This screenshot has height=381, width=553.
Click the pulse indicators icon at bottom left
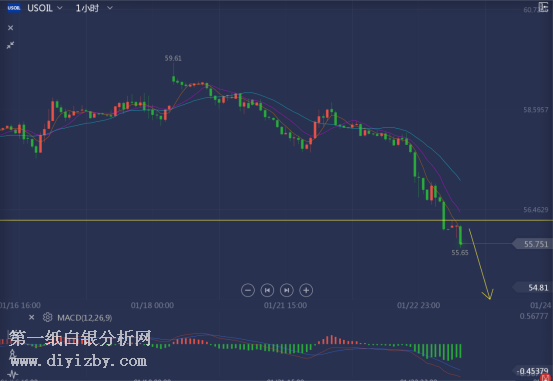pyautogui.click(x=13, y=374)
